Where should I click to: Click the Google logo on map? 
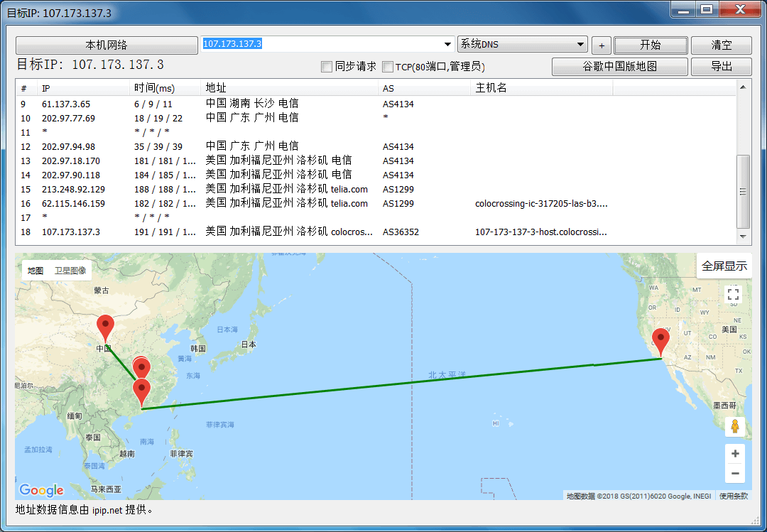point(41,490)
